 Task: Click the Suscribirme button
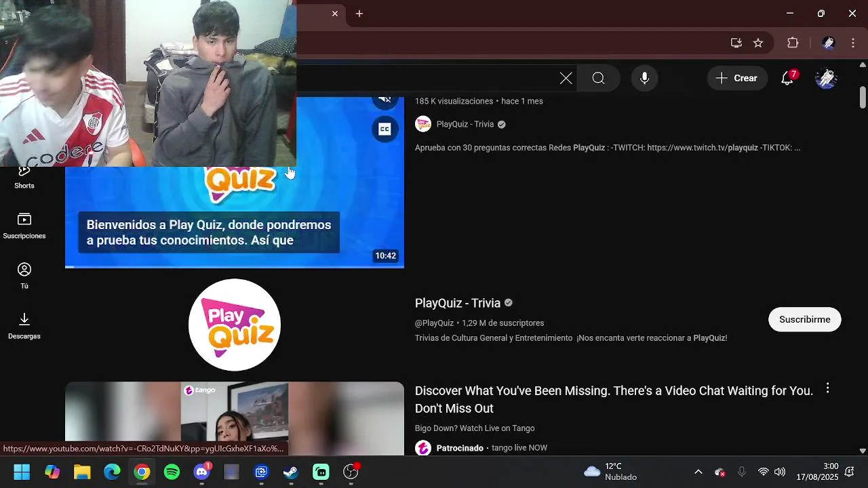click(x=804, y=319)
